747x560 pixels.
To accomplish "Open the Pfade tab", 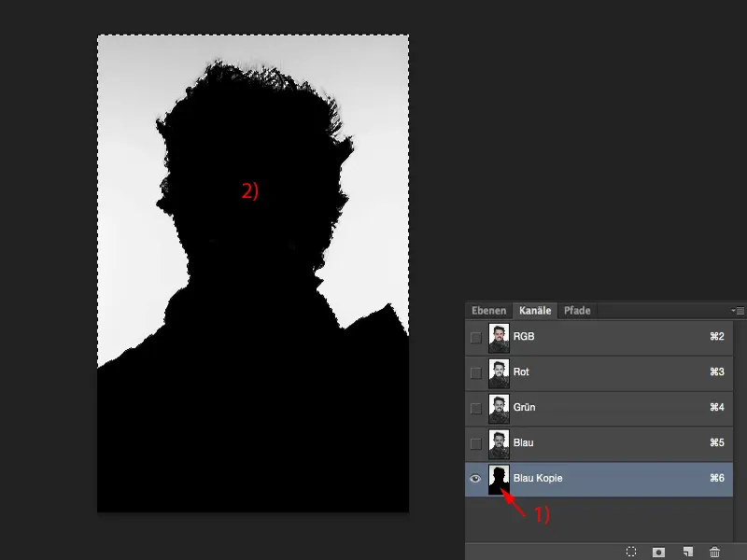I will coord(577,311).
